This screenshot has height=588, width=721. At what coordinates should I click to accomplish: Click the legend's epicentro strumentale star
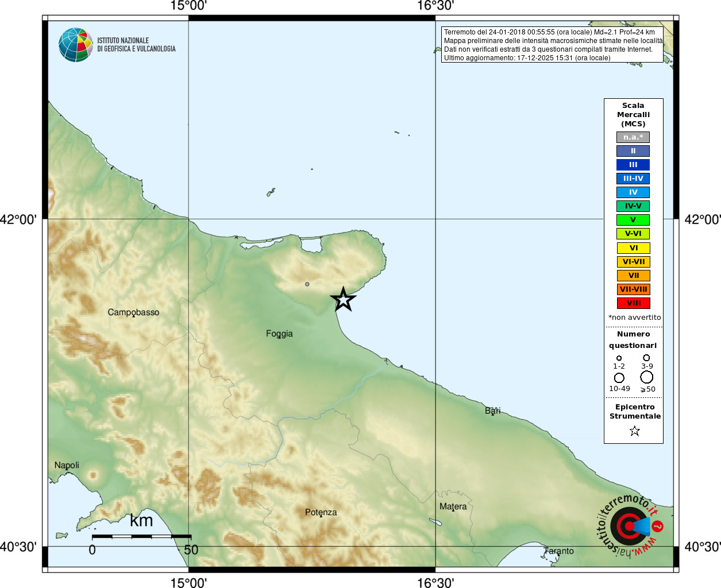[x=634, y=431]
